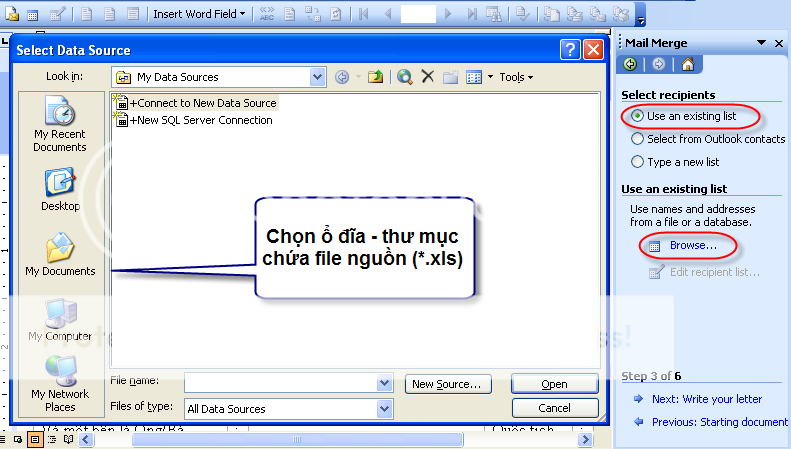The width and height of the screenshot is (791, 449).
Task: Click the Main document setup toolbar icon
Action: 12,14
